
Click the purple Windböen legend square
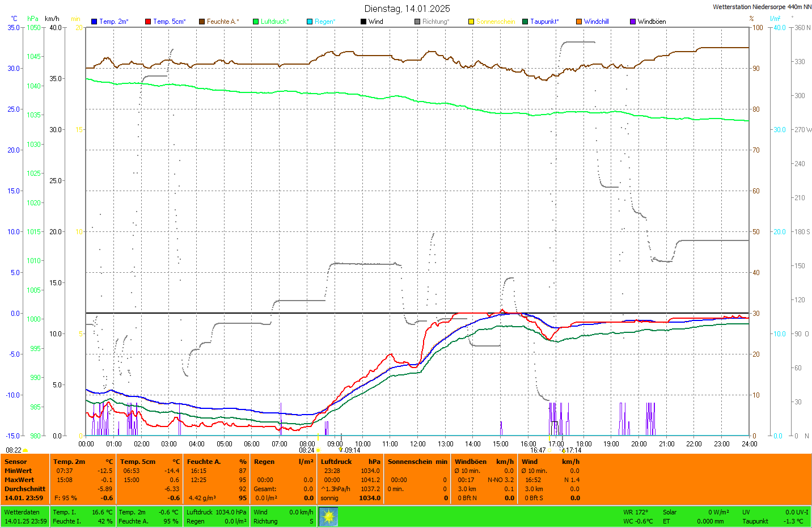[633, 22]
